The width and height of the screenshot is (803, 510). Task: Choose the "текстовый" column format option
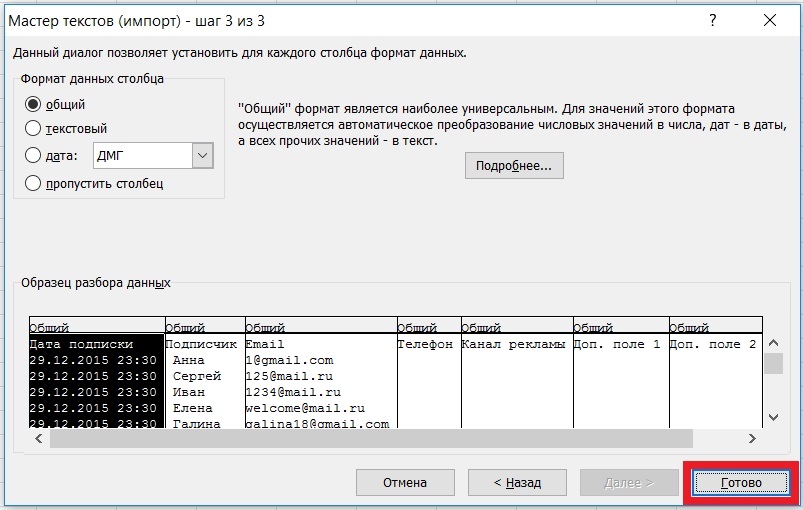(x=33, y=128)
